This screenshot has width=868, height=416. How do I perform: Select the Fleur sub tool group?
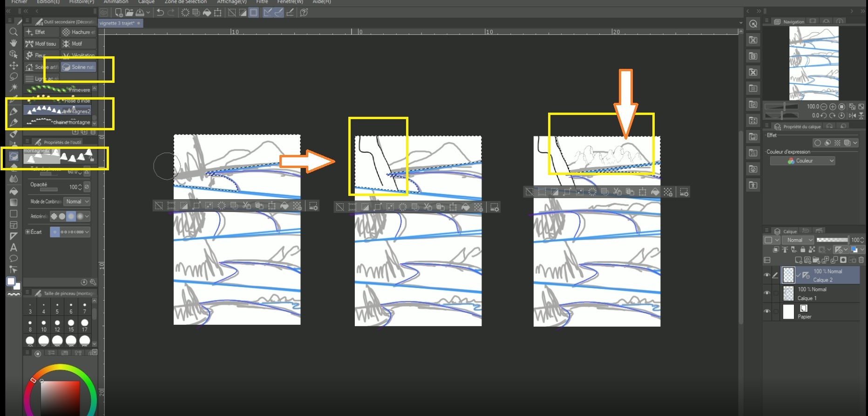coord(41,55)
